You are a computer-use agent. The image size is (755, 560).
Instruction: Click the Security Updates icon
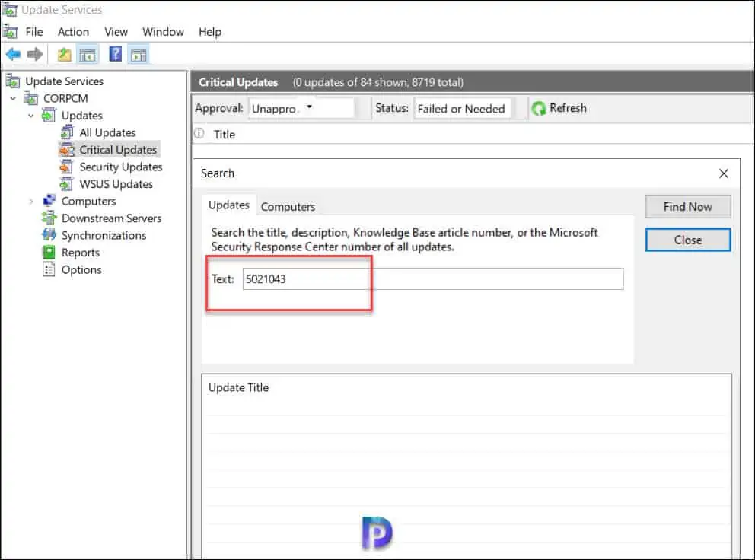[66, 167]
